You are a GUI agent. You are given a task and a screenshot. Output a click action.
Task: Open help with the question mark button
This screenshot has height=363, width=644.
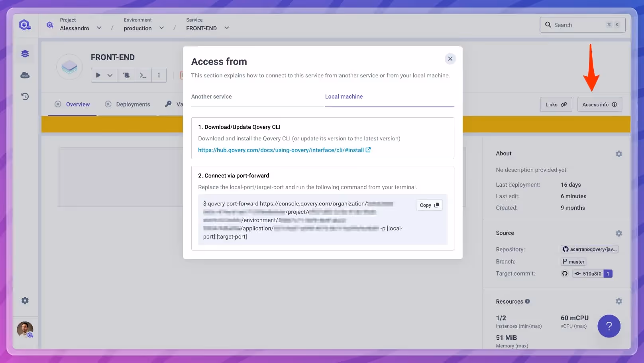pos(609,326)
